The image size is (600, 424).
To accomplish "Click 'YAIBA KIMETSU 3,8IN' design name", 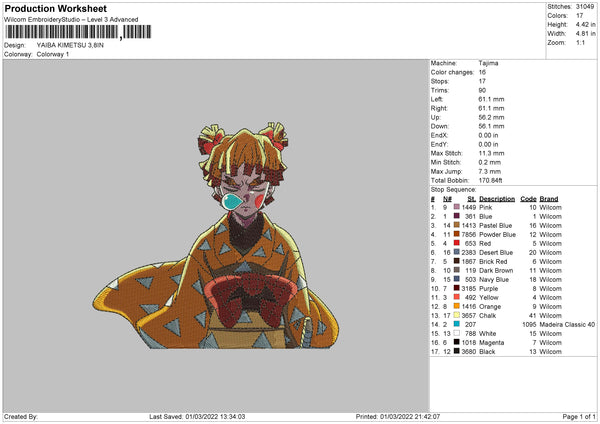I will point(70,45).
